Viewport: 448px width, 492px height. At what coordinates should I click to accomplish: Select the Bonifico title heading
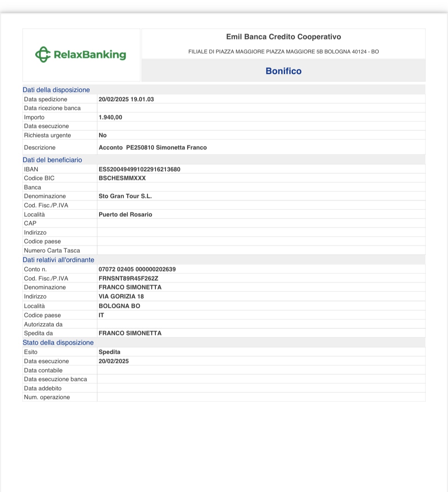coord(283,71)
